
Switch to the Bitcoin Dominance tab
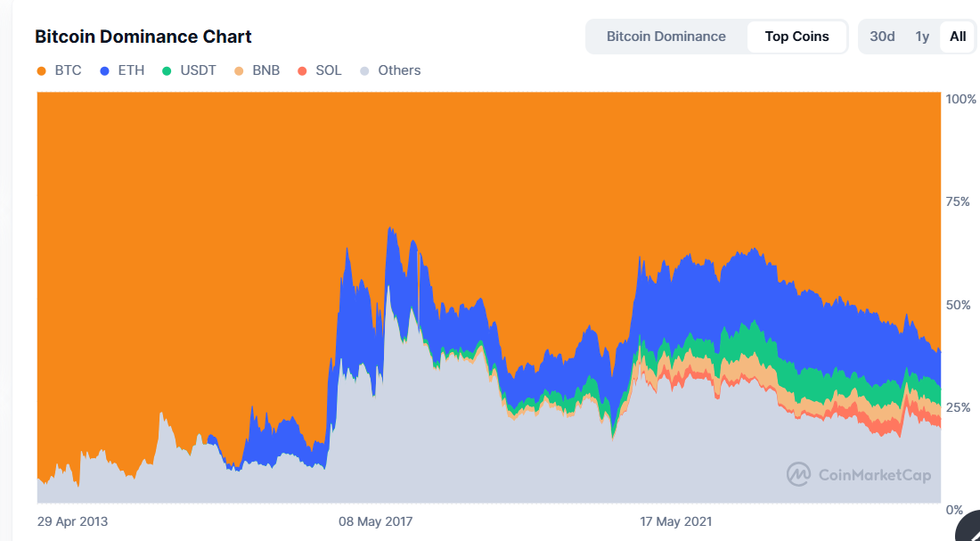[666, 37]
